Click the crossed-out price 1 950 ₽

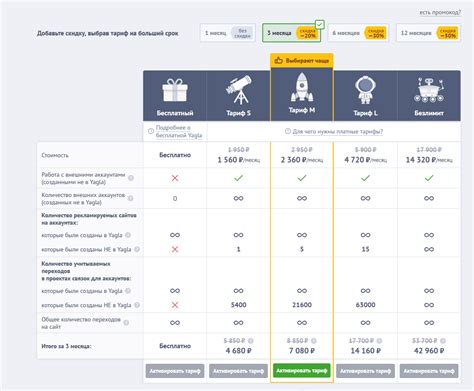click(239, 150)
